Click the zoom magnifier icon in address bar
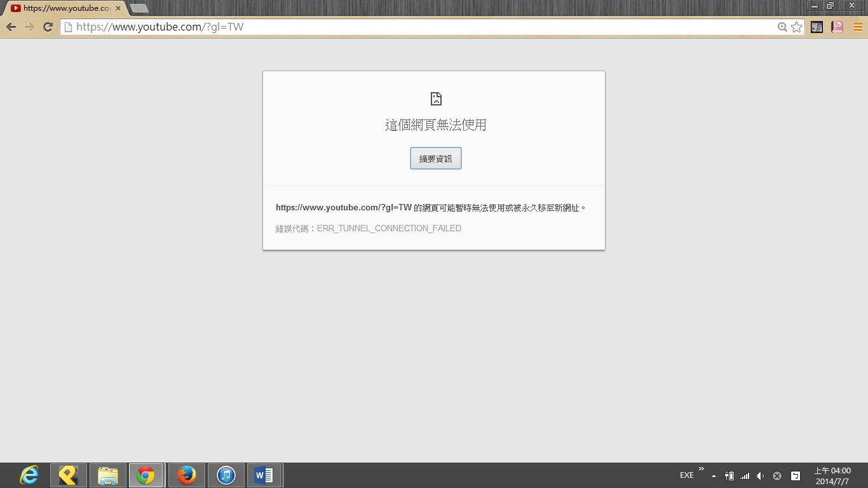Image resolution: width=868 pixels, height=488 pixels. [782, 27]
